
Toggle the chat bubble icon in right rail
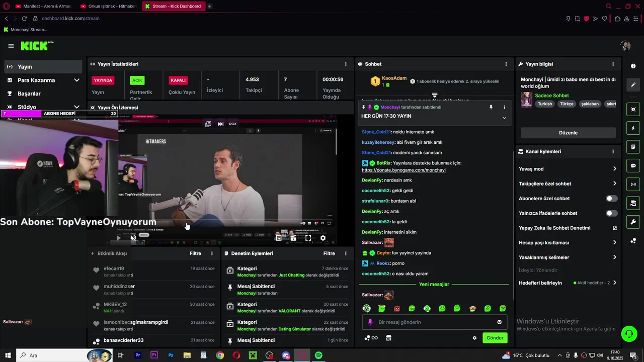(x=633, y=165)
